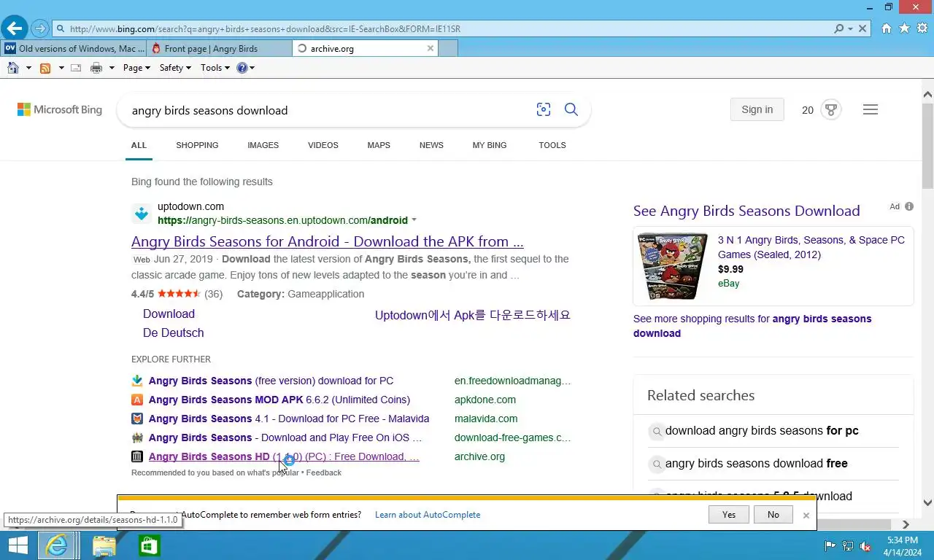934x560 pixels.
Task: Select the SHOPPING search tab
Action: [x=197, y=145]
